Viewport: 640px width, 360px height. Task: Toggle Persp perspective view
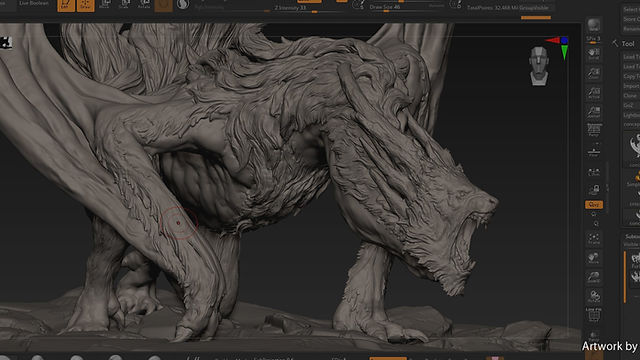[x=593, y=131]
